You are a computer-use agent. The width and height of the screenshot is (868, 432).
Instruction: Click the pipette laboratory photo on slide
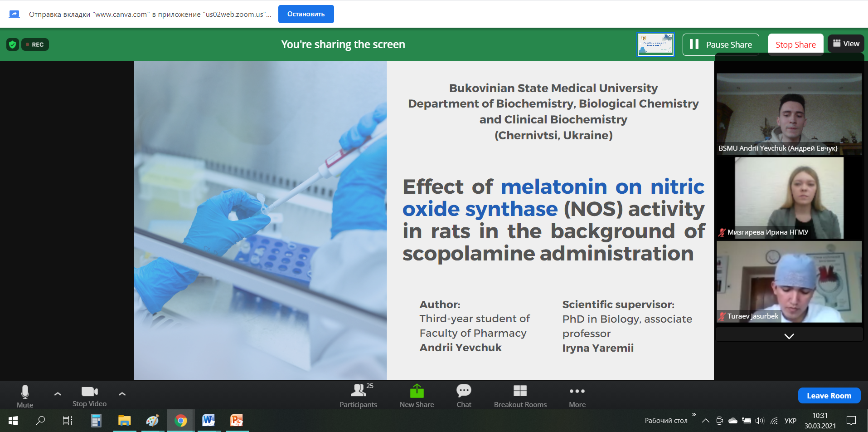click(261, 221)
